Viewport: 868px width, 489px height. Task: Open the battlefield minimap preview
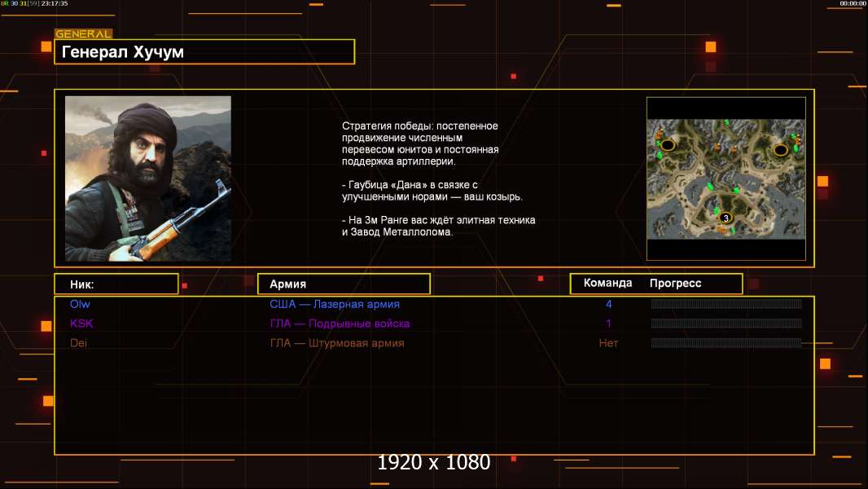(x=726, y=178)
